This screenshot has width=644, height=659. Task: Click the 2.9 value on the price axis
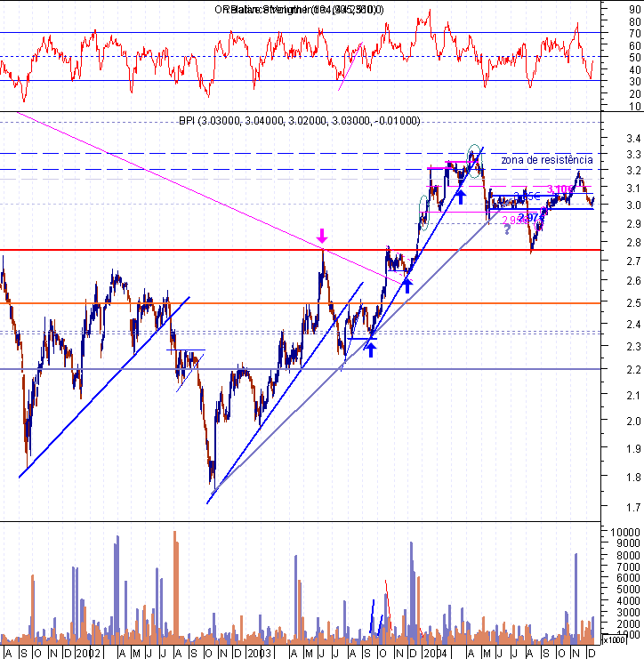633,223
